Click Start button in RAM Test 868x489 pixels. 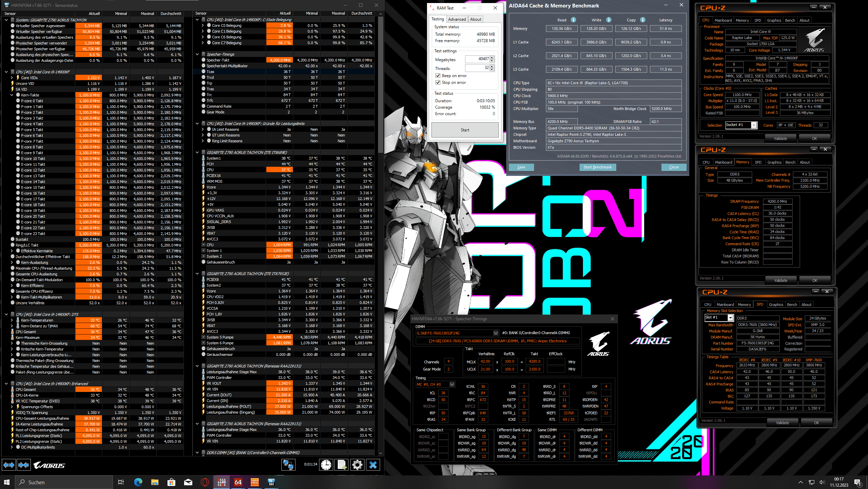pyautogui.click(x=465, y=130)
